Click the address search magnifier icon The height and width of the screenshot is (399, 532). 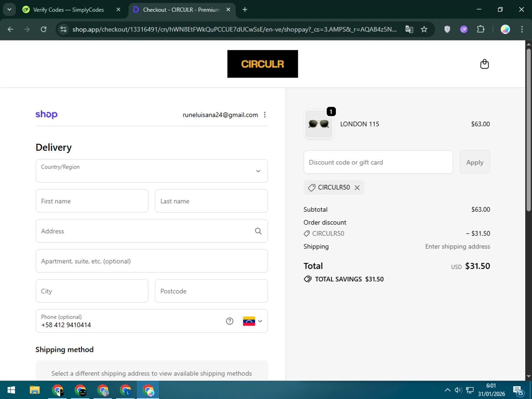tap(258, 231)
